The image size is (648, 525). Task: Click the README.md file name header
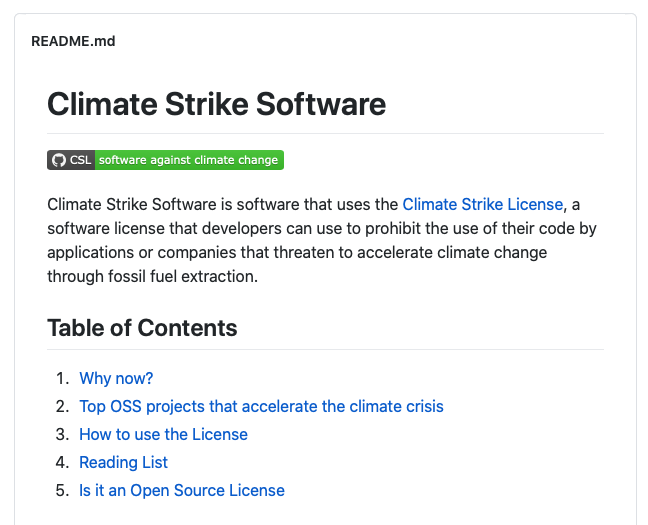73,41
